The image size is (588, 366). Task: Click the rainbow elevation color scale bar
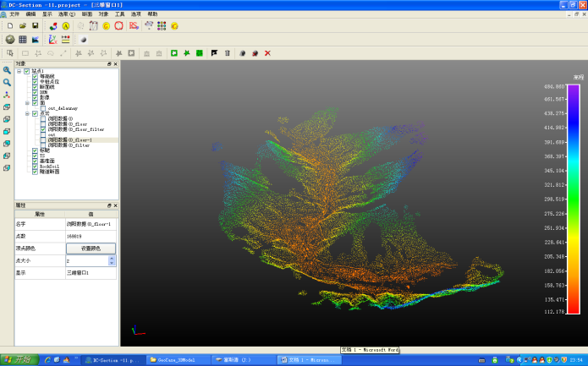click(x=573, y=199)
